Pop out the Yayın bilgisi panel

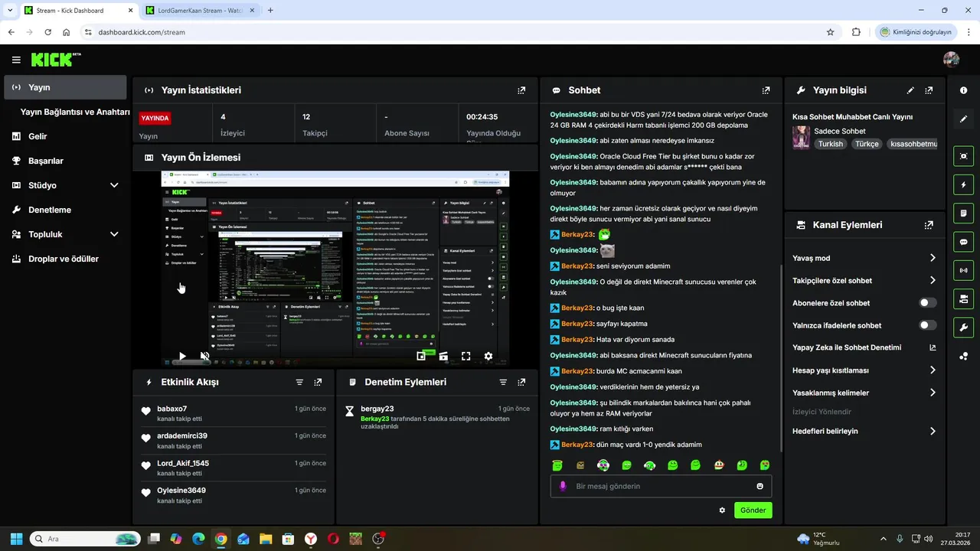click(929, 90)
